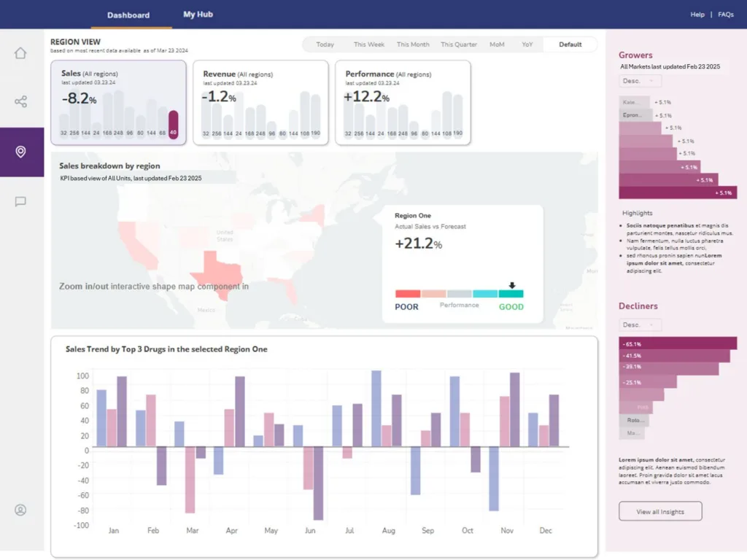747x560 pixels.
Task: Select the Today time filter
Action: point(325,44)
